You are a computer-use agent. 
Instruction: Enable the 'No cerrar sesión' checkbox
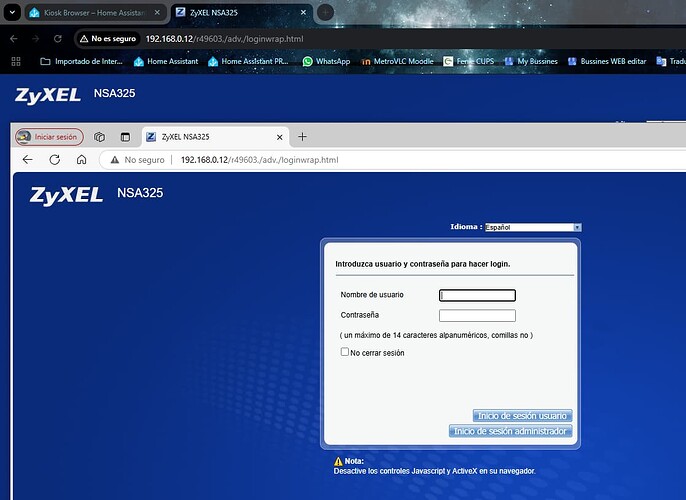tap(345, 352)
